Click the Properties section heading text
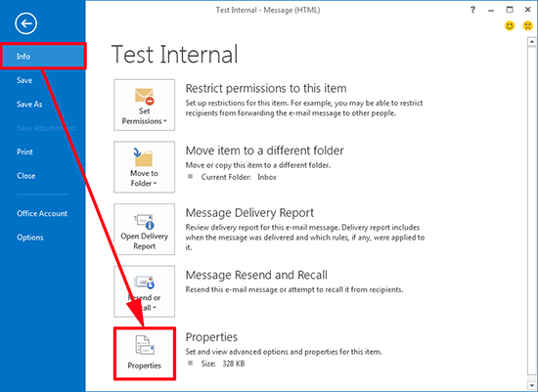This screenshot has height=392, width=538. pos(211,337)
